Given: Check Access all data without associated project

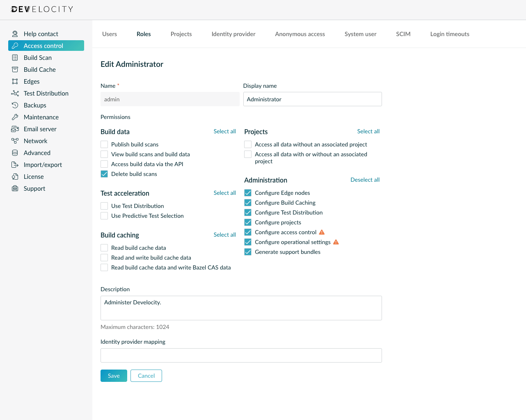Looking at the screenshot, I should tap(248, 144).
